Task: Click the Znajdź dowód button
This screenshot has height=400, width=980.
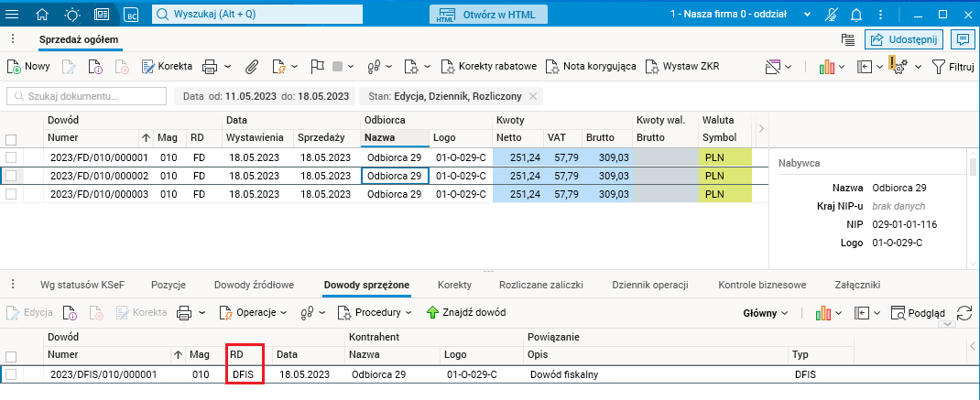Action: pos(465,312)
